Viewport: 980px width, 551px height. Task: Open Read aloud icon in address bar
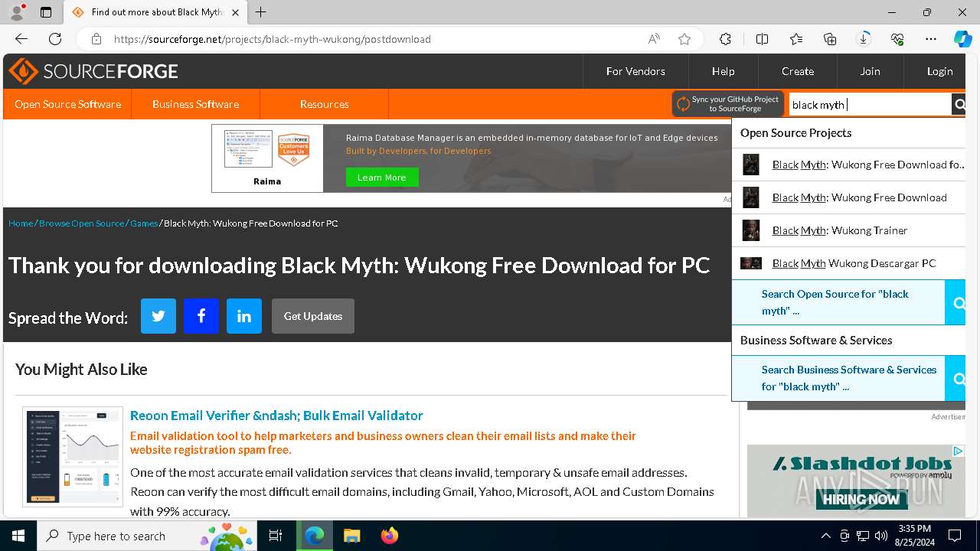point(654,39)
